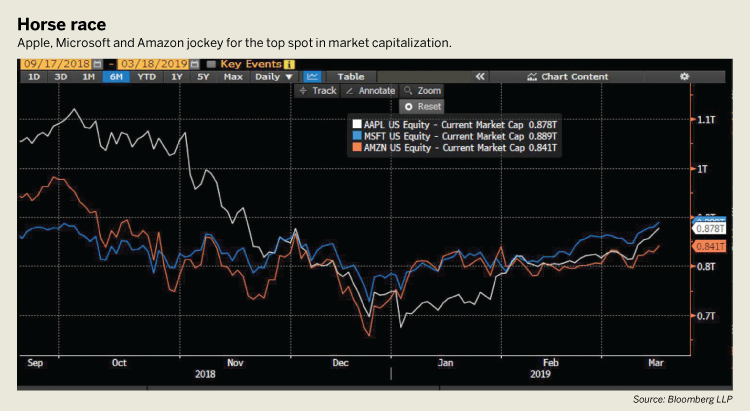Click the 0.7T y-axis label
Viewport: 750px width, 411px height.
click(706, 316)
